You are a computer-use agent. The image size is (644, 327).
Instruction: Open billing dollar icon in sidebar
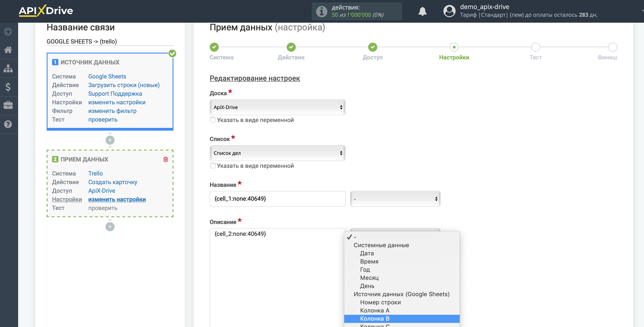click(x=8, y=87)
